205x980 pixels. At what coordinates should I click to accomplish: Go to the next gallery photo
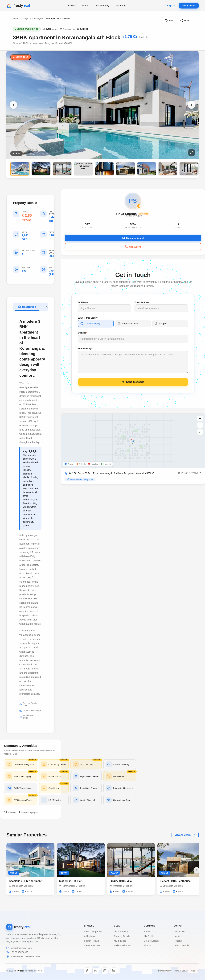tap(191, 105)
